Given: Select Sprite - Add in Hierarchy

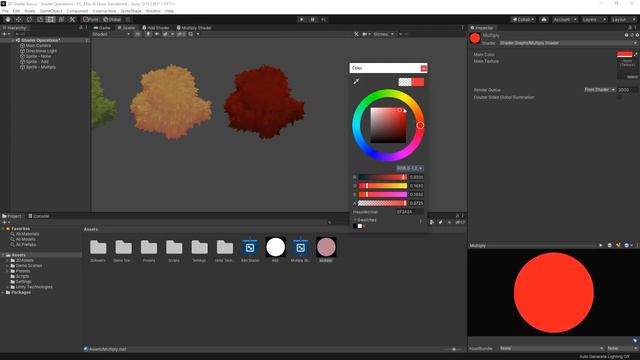Looking at the screenshot, I should (34, 62).
